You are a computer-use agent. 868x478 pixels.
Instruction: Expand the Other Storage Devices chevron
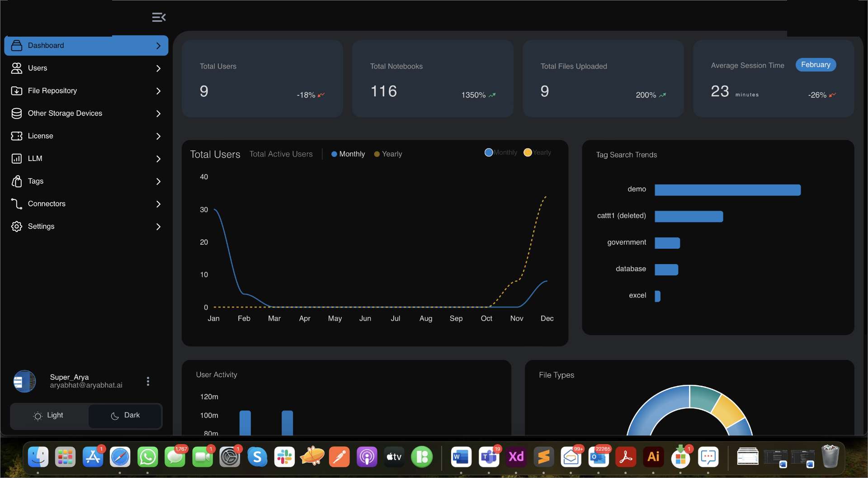pyautogui.click(x=158, y=114)
